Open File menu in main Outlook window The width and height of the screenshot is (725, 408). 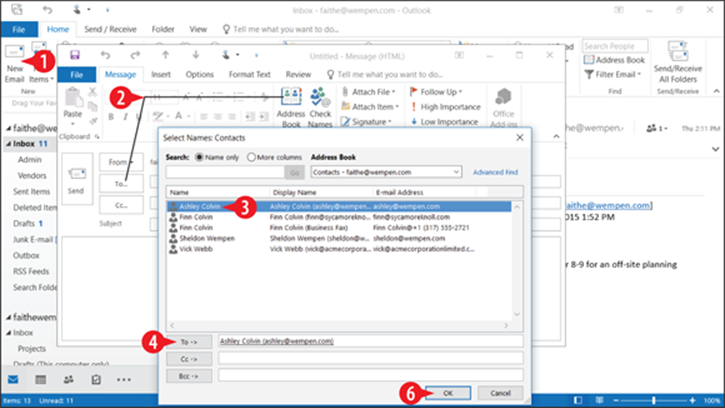coord(19,29)
